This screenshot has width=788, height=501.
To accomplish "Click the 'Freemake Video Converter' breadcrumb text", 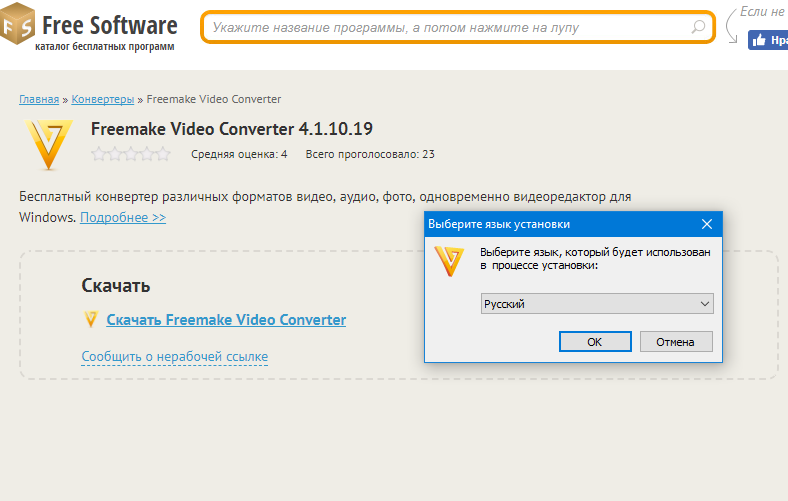I will coord(214,99).
